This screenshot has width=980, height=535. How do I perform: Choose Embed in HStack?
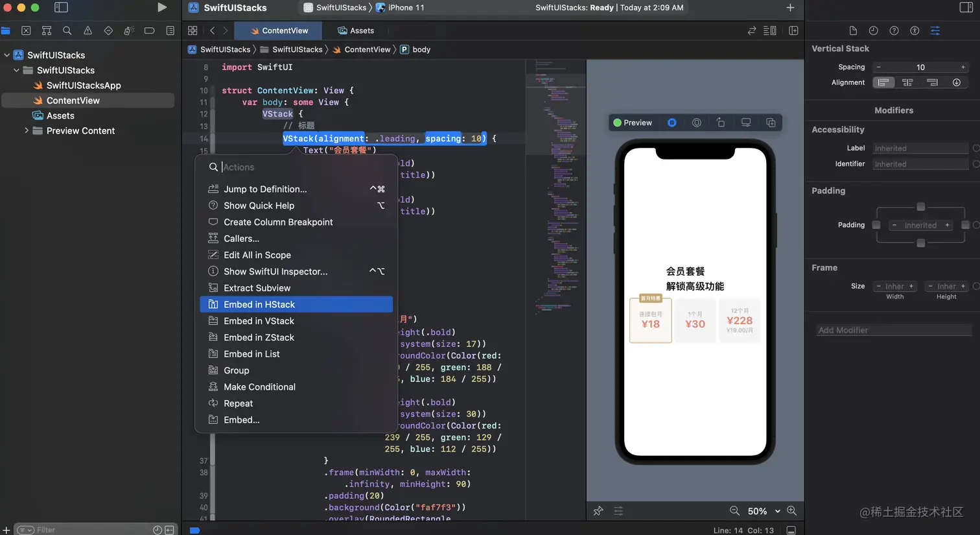pyautogui.click(x=296, y=304)
